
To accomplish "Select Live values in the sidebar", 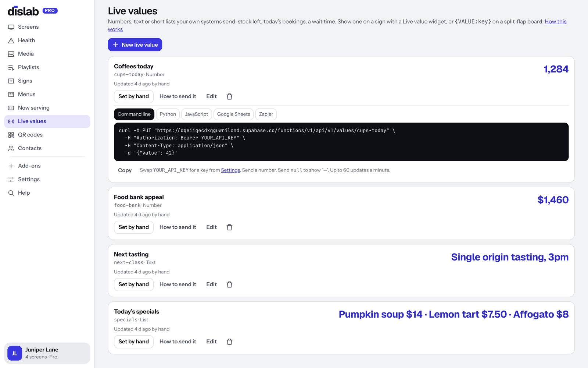I will pyautogui.click(x=47, y=121).
